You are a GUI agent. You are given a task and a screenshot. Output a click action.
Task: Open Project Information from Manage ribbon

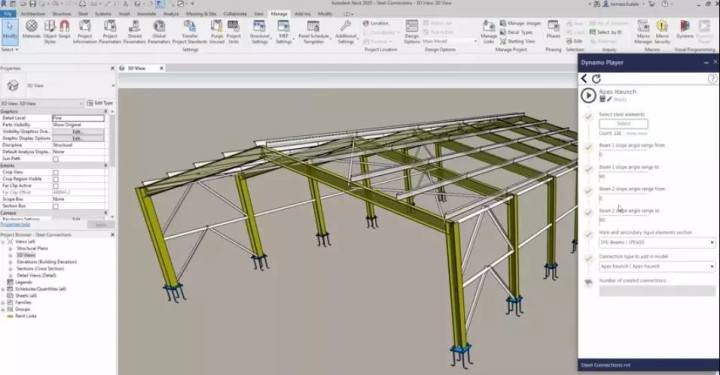click(84, 32)
